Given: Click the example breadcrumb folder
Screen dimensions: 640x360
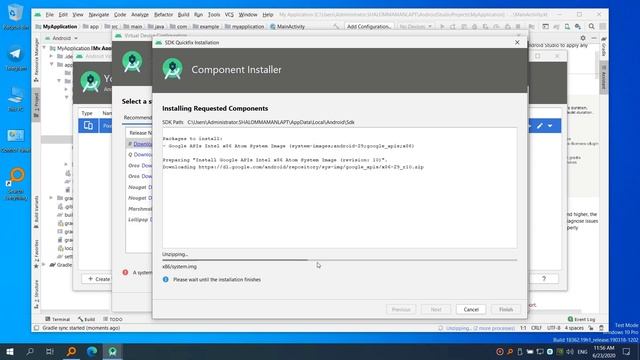Looking at the screenshot, I should [x=206, y=27].
